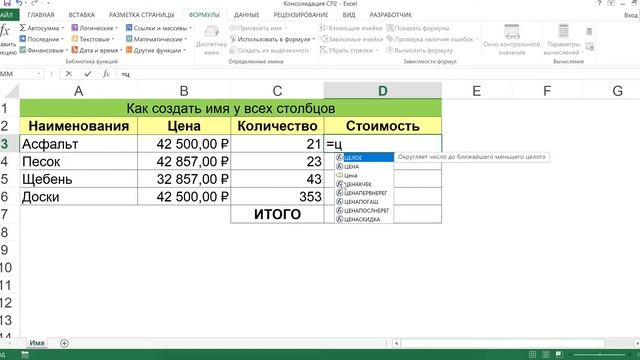640x360 pixels.
Task: Click Вычислить формулу
Action: [x=420, y=50]
